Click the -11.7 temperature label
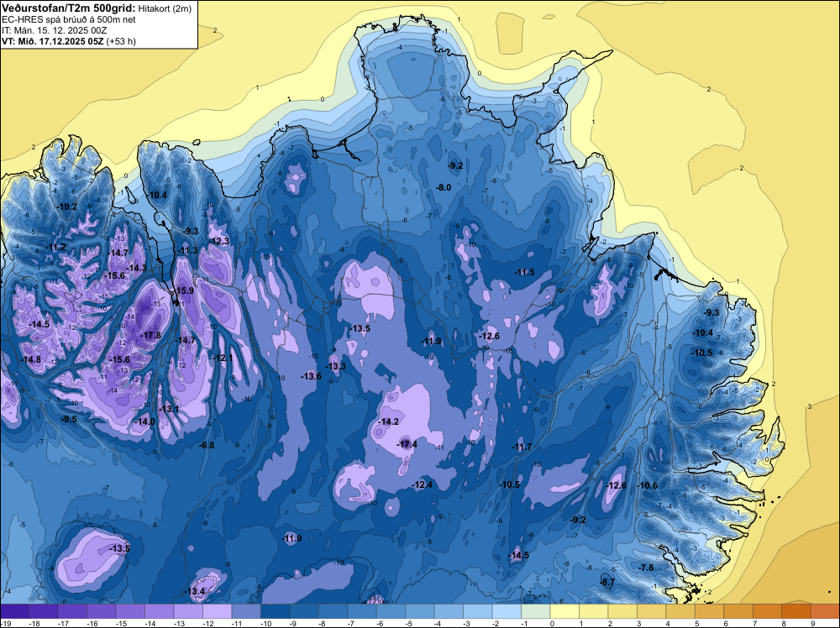The image size is (840, 628). click(522, 447)
